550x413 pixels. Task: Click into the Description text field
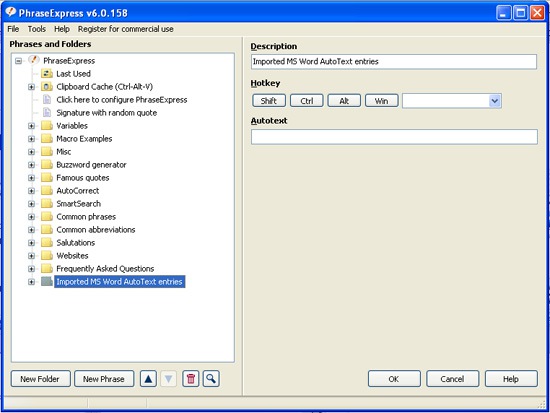point(394,62)
